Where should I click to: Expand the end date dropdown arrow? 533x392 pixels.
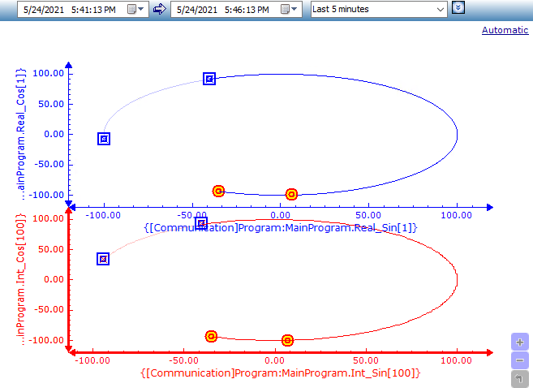pyautogui.click(x=297, y=9)
